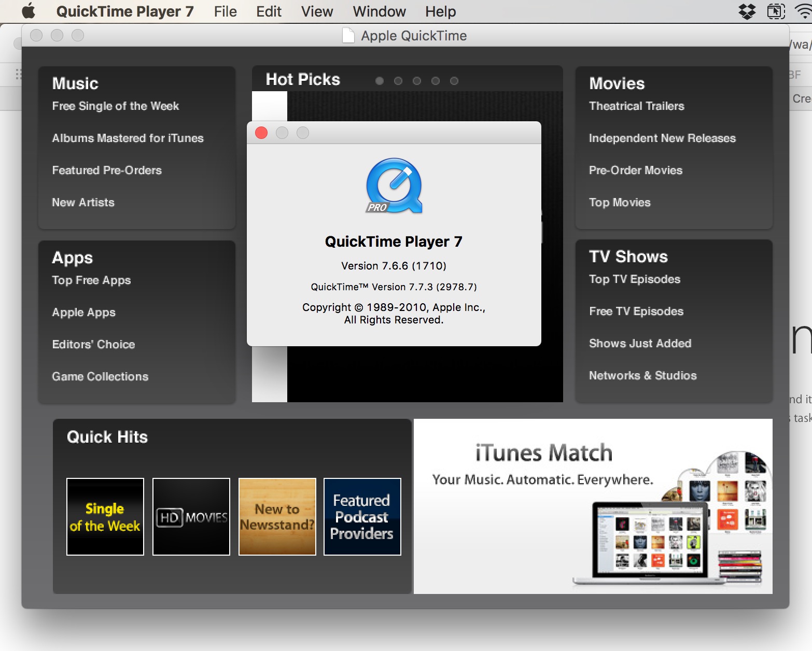Open Game Collections
The image size is (812, 651).
(100, 376)
